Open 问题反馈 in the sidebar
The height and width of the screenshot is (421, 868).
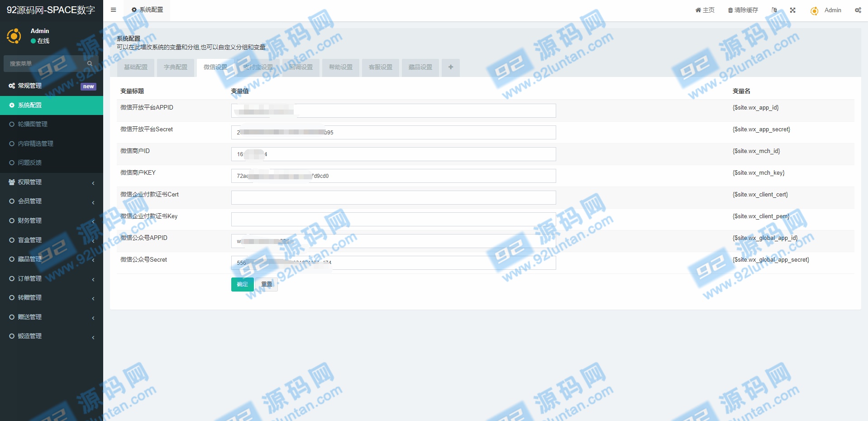(52, 163)
